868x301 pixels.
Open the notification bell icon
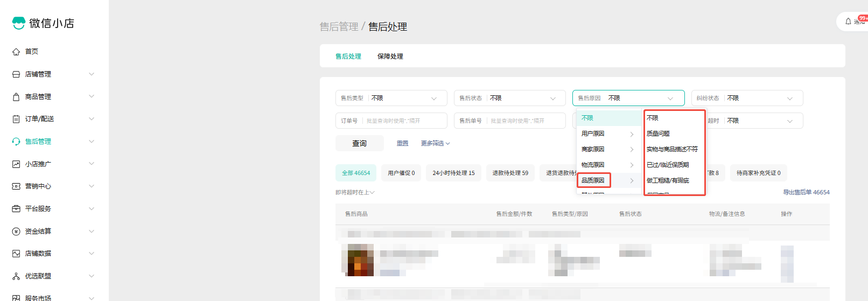pyautogui.click(x=848, y=22)
